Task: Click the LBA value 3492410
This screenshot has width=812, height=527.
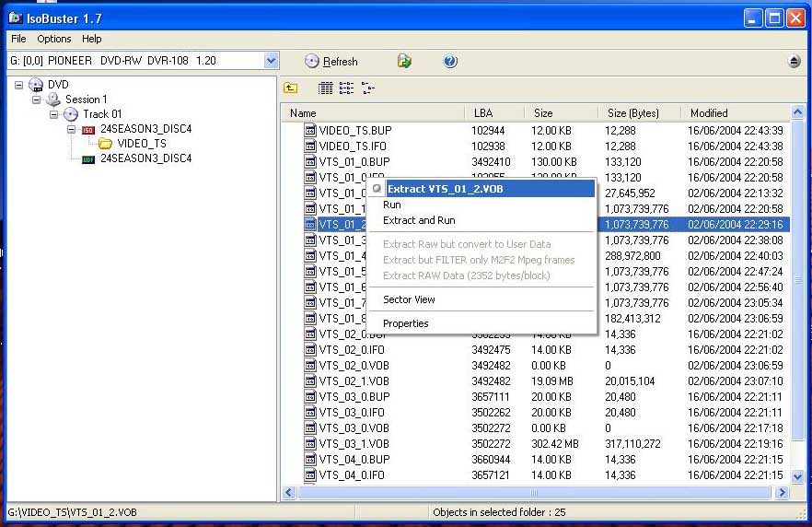Action: (491, 161)
